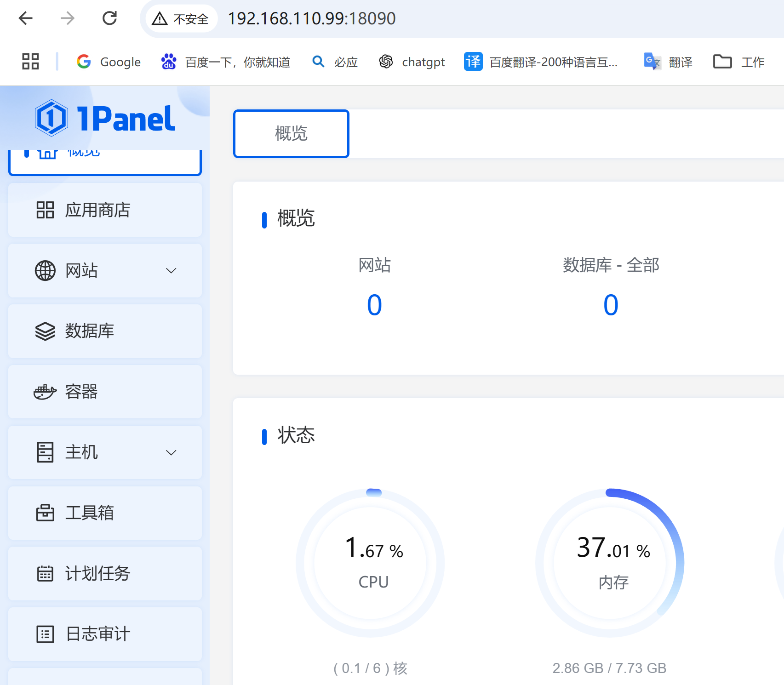The image size is (784, 685).
Task: Click the 计划任务 calendar icon
Action: coord(45,574)
